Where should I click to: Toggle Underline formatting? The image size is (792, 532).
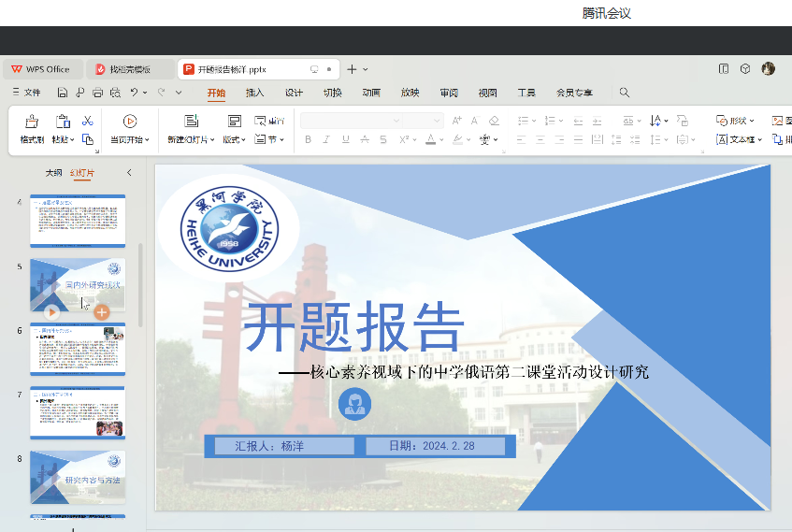click(x=345, y=140)
